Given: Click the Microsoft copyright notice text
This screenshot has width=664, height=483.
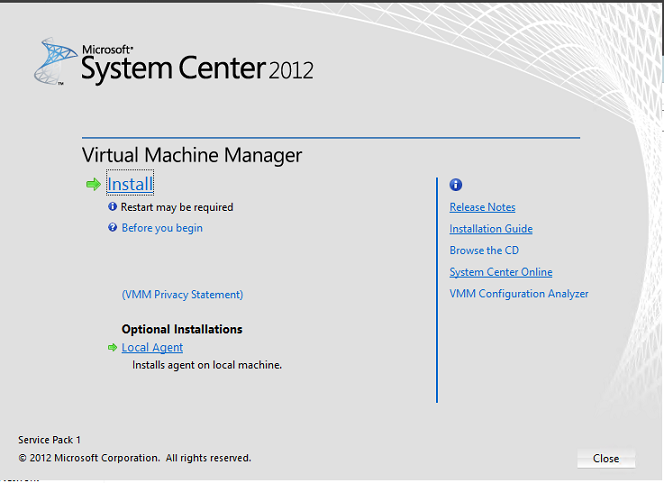Looking at the screenshot, I should click(x=135, y=458).
